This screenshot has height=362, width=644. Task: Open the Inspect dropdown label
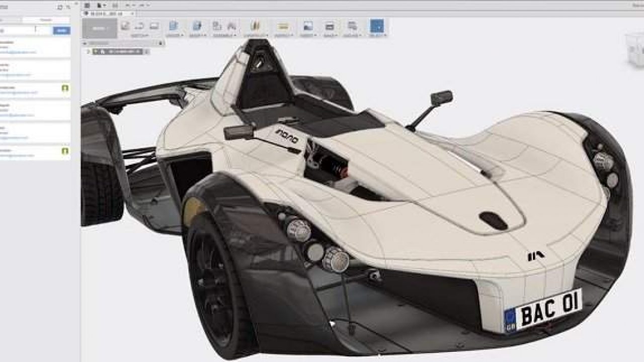(283, 36)
